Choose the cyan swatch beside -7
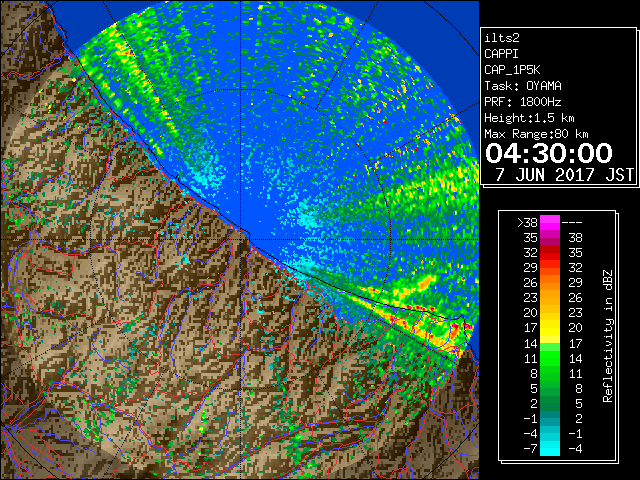 click(550, 448)
